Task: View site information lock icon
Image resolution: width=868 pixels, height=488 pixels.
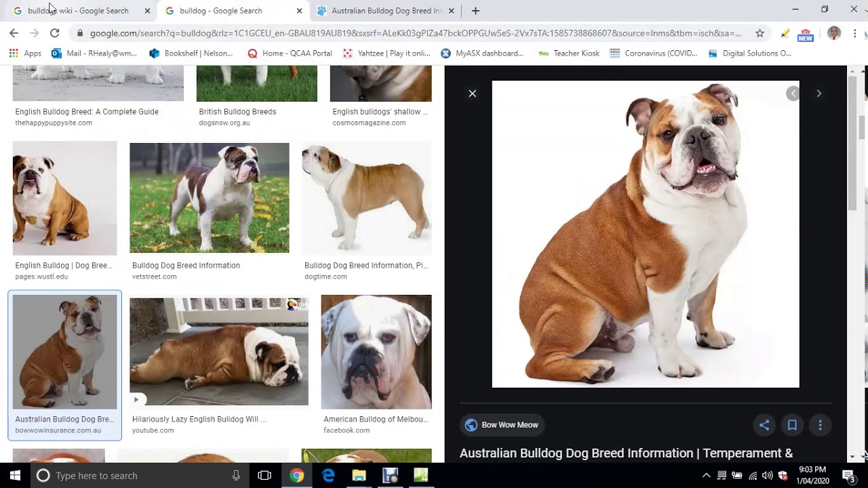Action: (80, 33)
